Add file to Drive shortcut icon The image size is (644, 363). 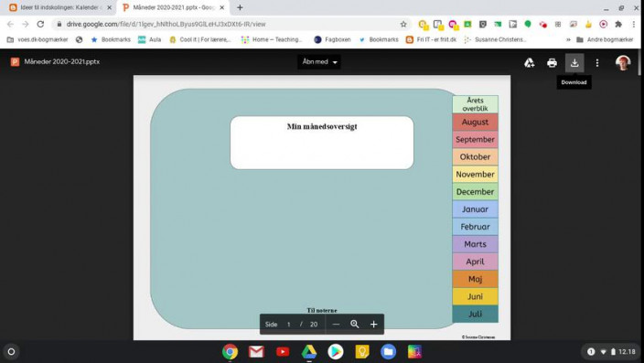click(x=529, y=63)
